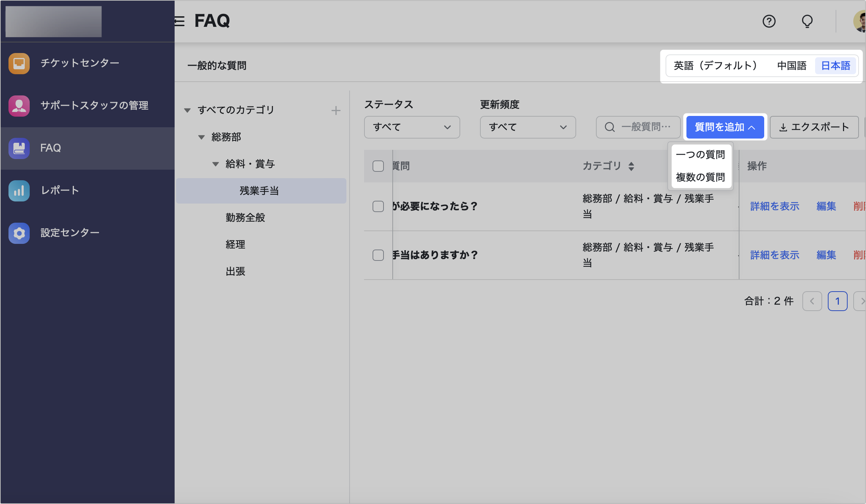Click 編集 for が必要になったら？ row
Image resolution: width=866 pixels, height=504 pixels.
pyautogui.click(x=826, y=206)
